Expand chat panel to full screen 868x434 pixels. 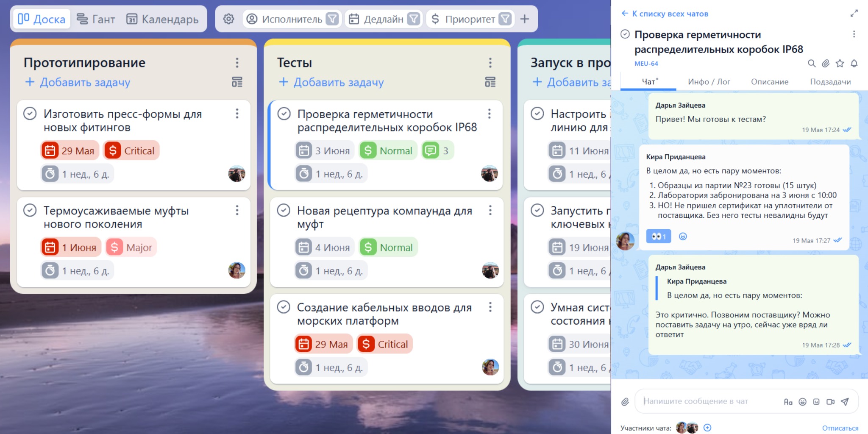click(854, 14)
